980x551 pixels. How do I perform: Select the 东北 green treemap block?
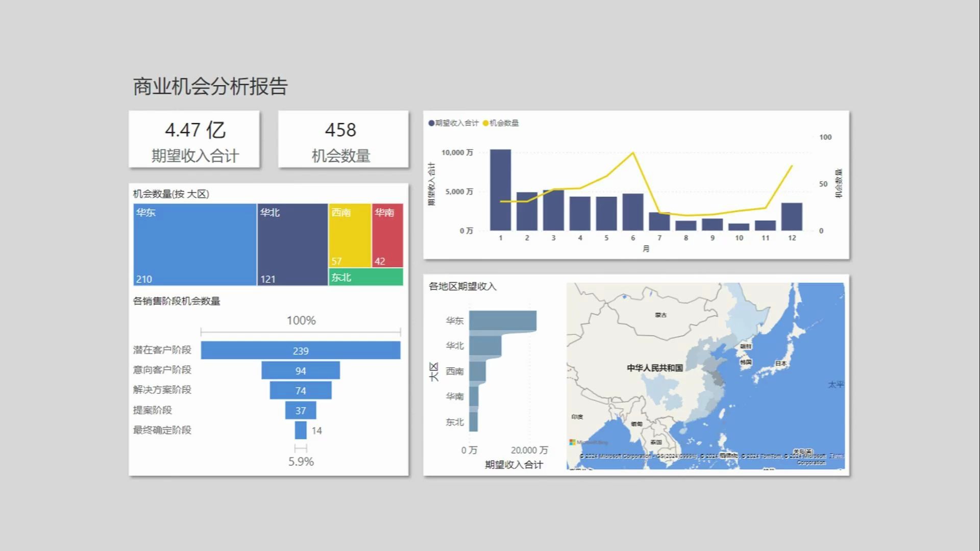pyautogui.click(x=366, y=277)
